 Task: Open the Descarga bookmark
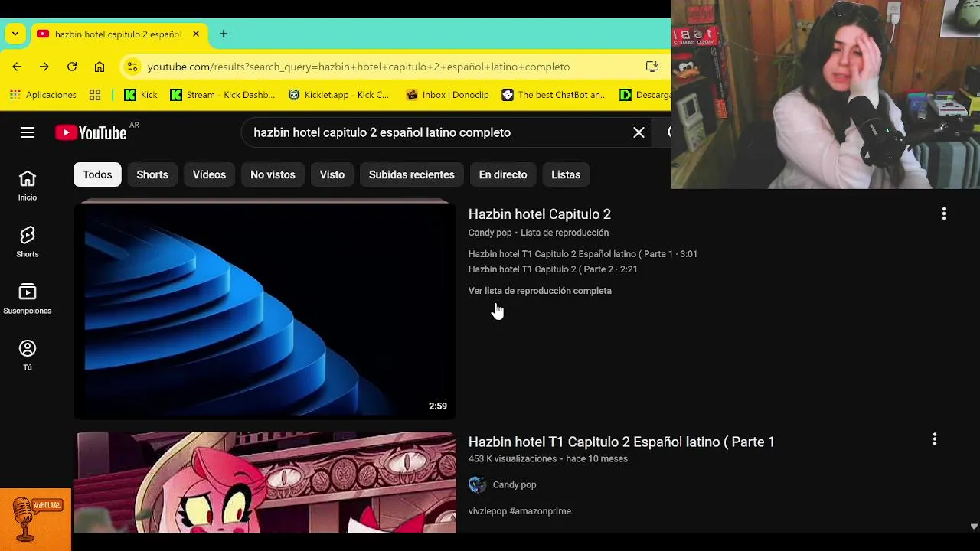pyautogui.click(x=645, y=95)
